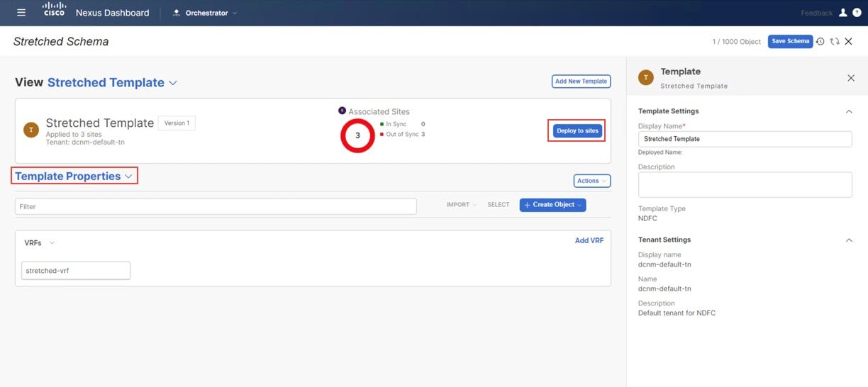Image resolution: width=868 pixels, height=387 pixels.
Task: Open the Template Properties dropdown
Action: coord(74,176)
